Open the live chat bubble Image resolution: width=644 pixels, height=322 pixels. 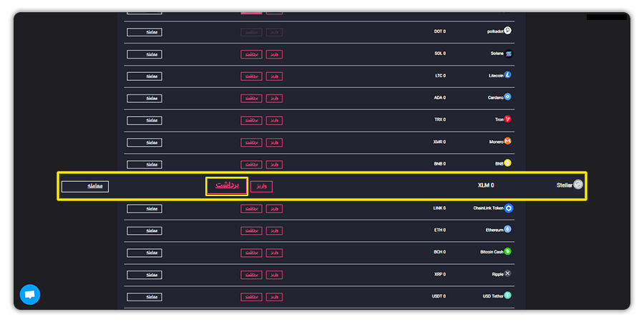30,295
